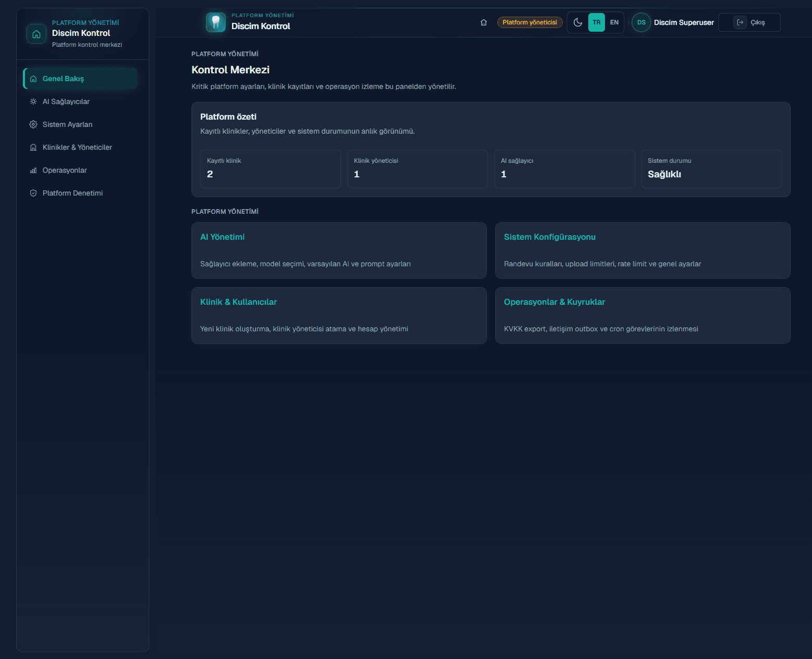Click the sidebar home logo icon

coord(36,34)
